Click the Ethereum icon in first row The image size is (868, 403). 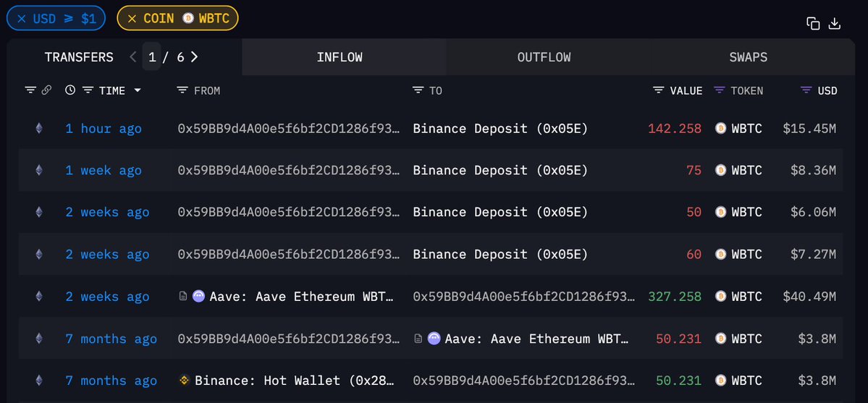[x=39, y=129]
